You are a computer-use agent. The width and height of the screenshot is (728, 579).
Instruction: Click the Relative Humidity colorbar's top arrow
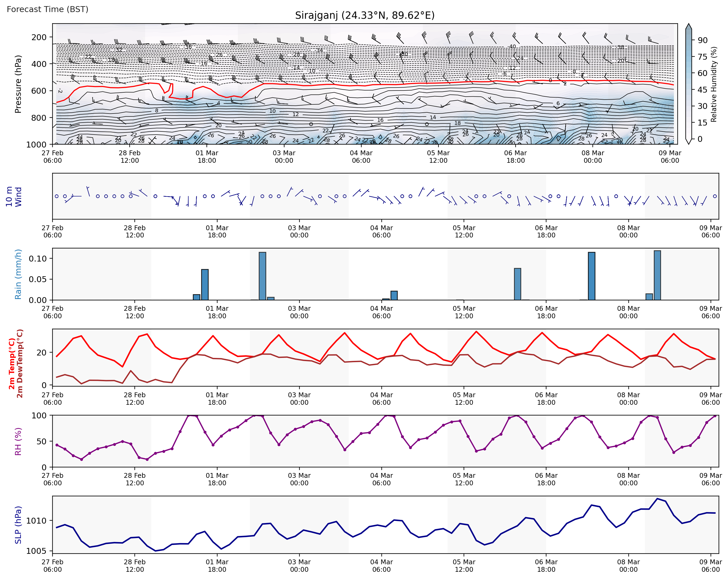click(689, 27)
